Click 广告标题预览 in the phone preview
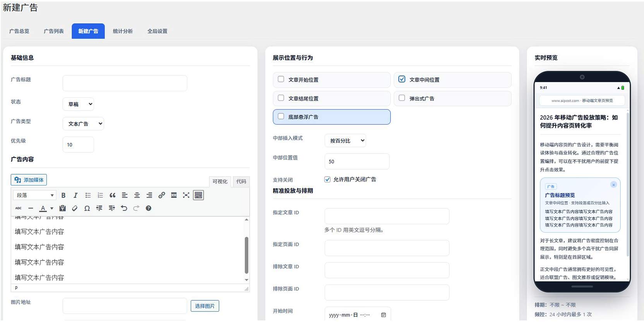 tap(560, 195)
